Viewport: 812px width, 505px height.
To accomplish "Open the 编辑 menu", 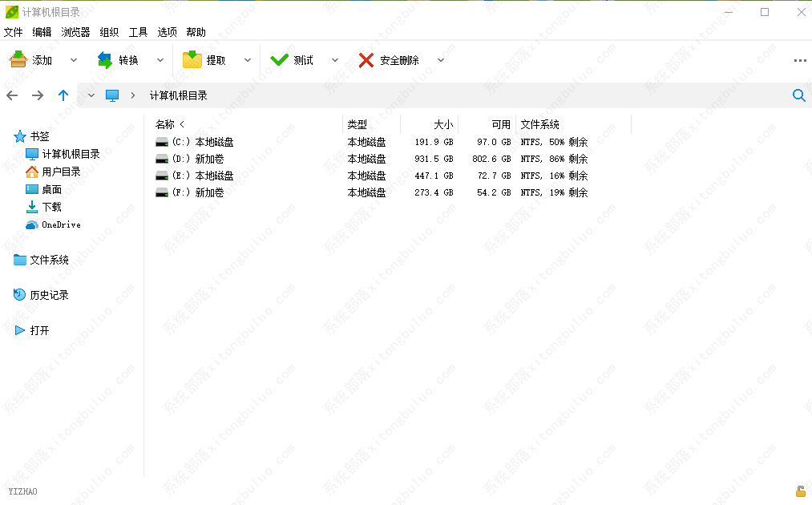I will pos(42,32).
